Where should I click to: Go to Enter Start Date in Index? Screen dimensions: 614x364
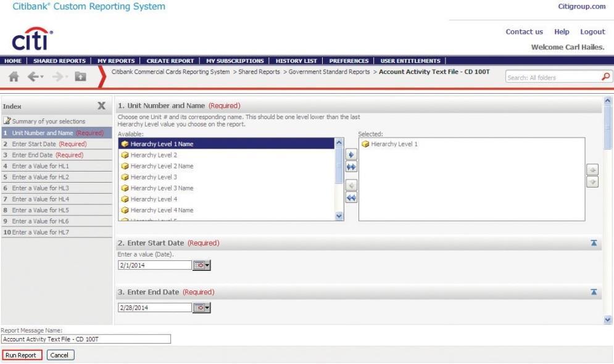(57, 144)
